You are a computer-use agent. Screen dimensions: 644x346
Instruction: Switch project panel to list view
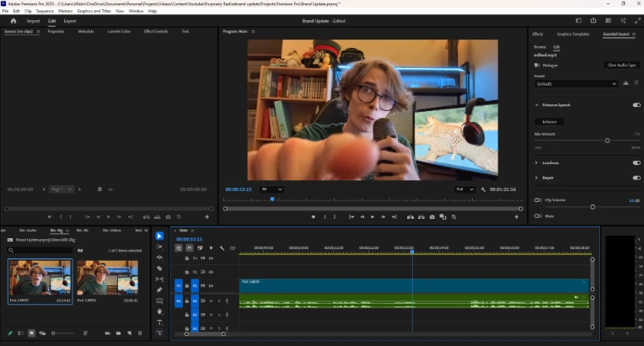[x=20, y=333]
